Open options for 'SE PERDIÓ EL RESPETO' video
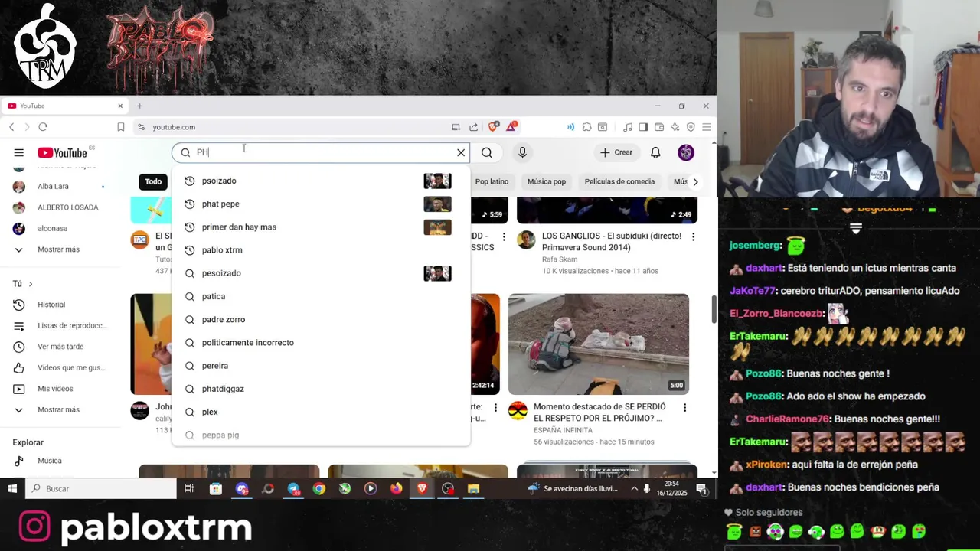This screenshot has width=980, height=551. tap(684, 407)
